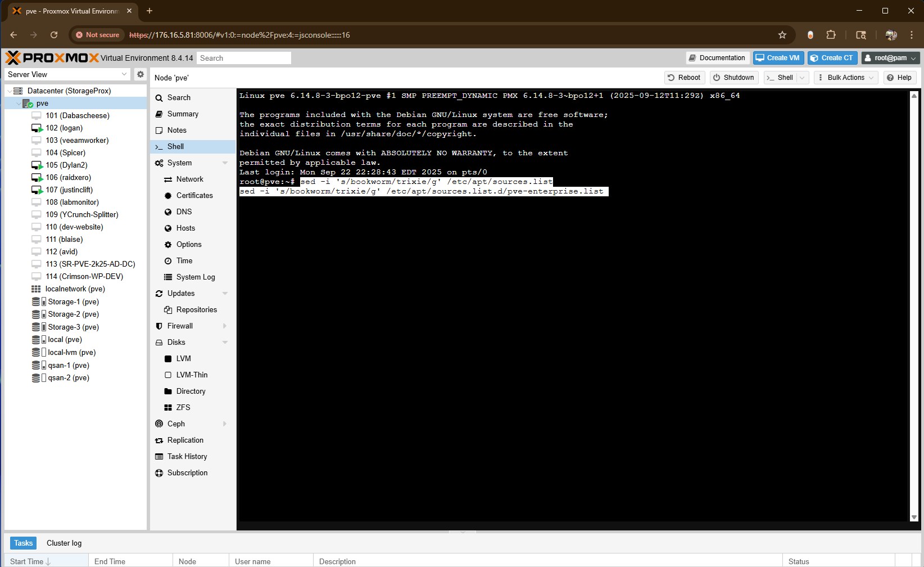The width and height of the screenshot is (924, 567).
Task: Click the Reboot button
Action: tap(683, 78)
